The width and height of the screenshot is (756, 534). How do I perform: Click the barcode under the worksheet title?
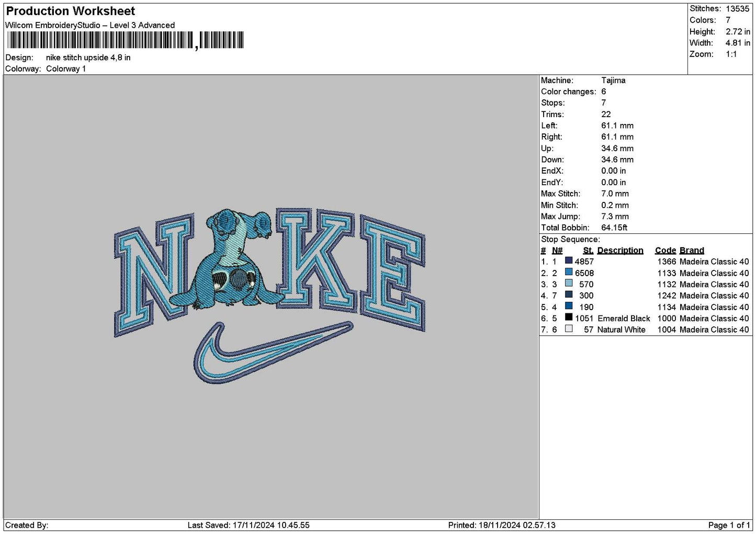click(x=126, y=40)
